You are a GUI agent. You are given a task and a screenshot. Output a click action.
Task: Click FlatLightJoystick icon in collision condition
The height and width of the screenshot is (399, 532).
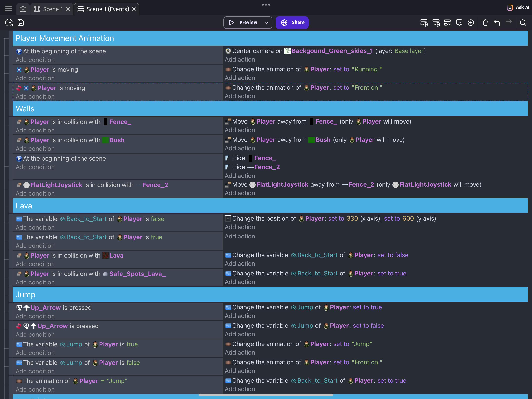pos(26,185)
